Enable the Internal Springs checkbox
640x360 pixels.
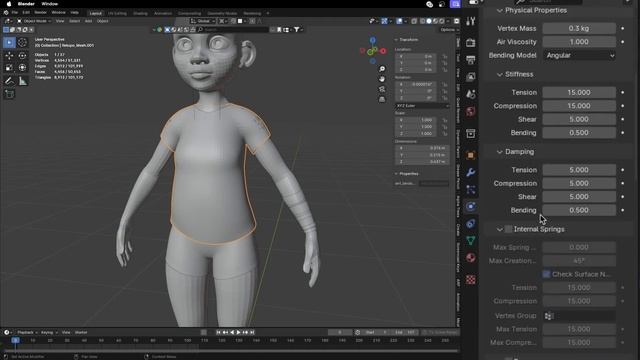[508, 229]
